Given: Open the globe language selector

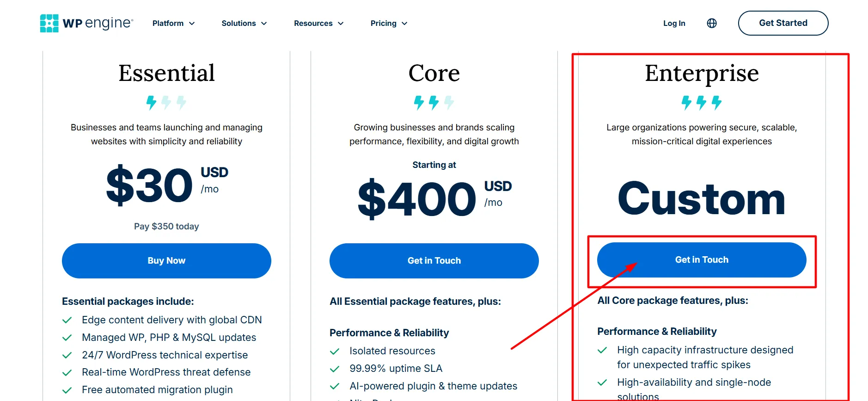Looking at the screenshot, I should point(712,23).
